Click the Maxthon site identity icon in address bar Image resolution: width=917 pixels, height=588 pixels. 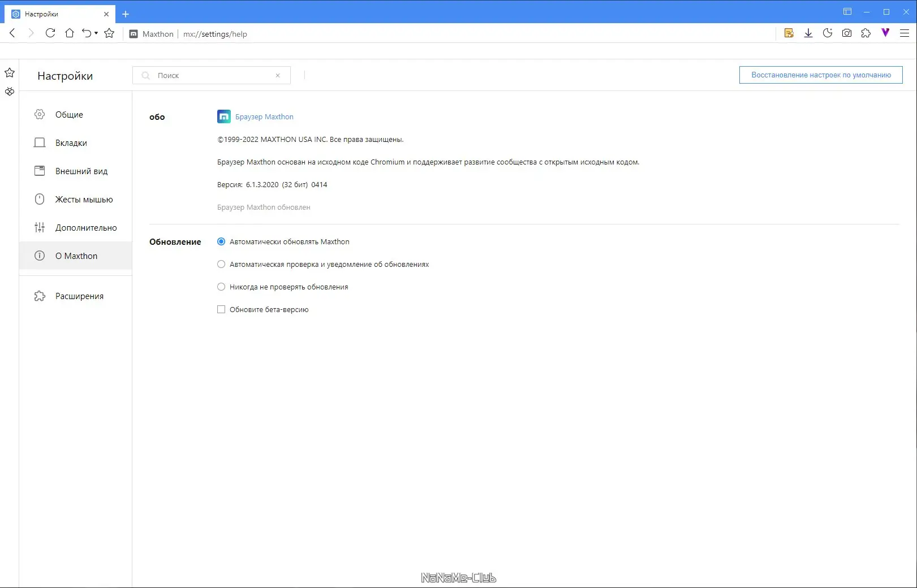[x=134, y=34]
